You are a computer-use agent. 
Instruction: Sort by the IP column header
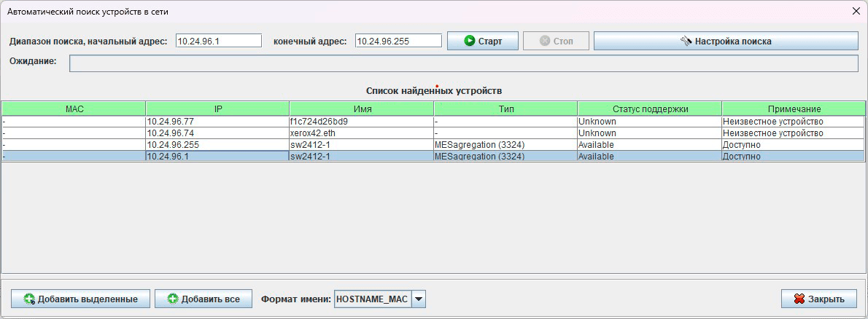coord(218,109)
